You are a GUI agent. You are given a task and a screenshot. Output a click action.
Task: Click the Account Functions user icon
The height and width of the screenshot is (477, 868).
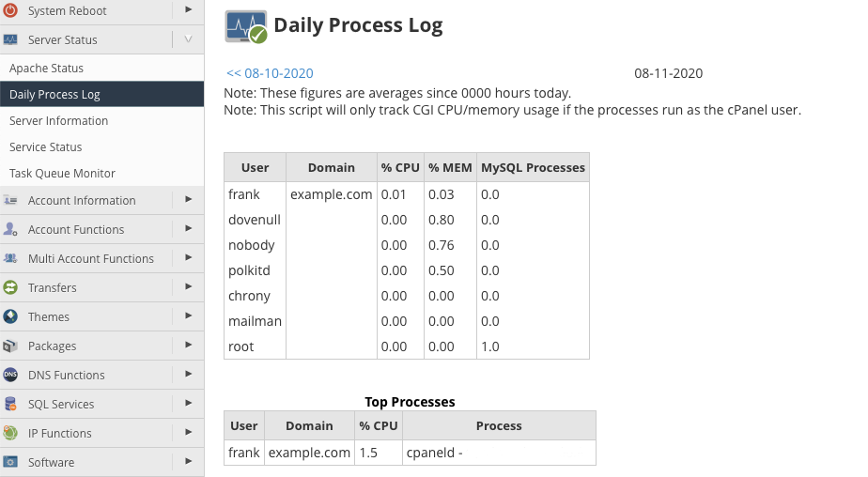click(10, 229)
